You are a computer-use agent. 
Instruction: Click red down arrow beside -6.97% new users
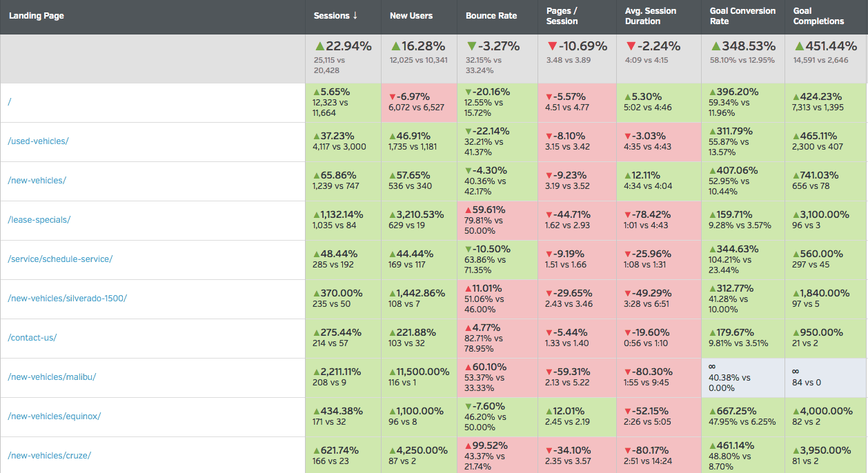point(393,97)
